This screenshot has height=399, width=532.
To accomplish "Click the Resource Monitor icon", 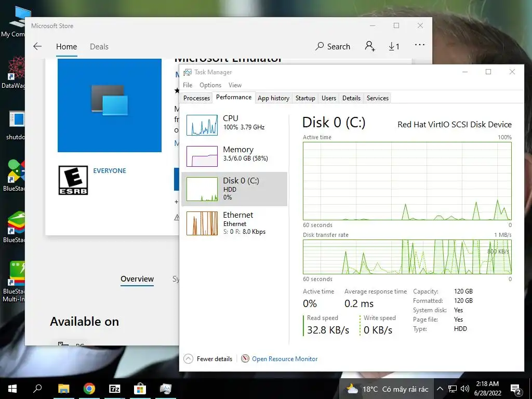I will click(x=245, y=358).
